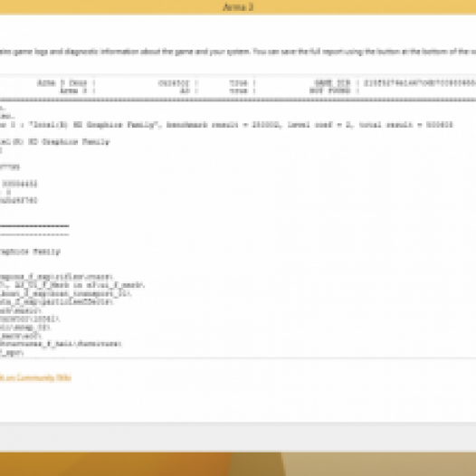Click the particleeffects pbo log line
This screenshot has height=476, width=476.
coord(57,301)
